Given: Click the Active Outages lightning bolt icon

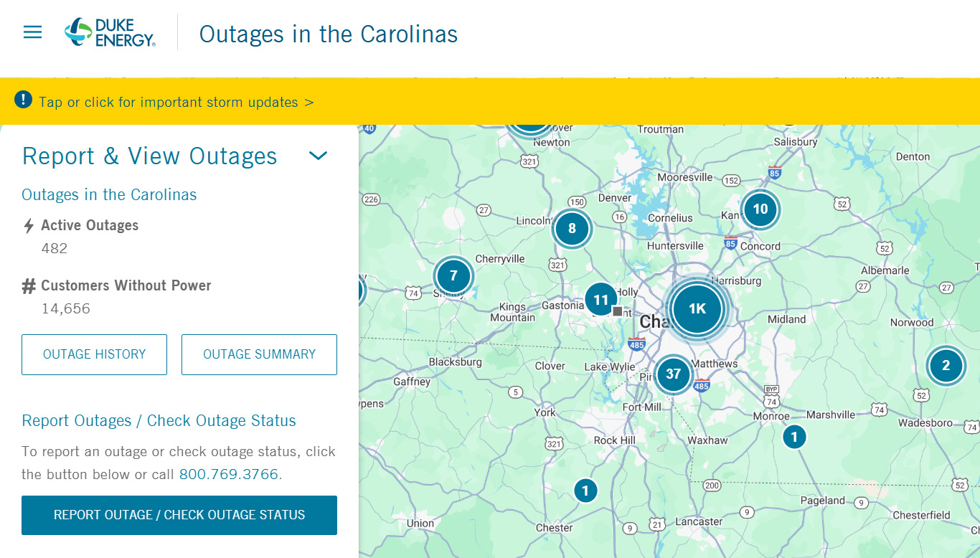Looking at the screenshot, I should pyautogui.click(x=29, y=226).
